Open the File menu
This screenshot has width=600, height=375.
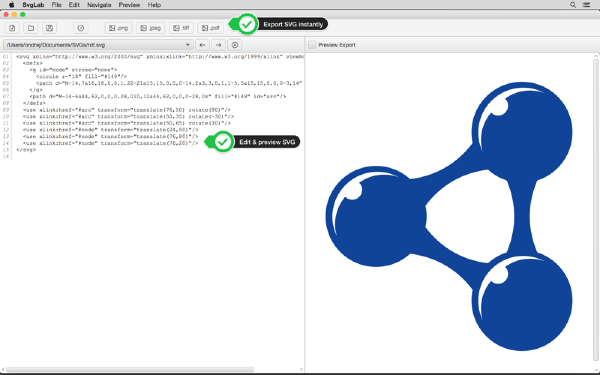pos(56,5)
